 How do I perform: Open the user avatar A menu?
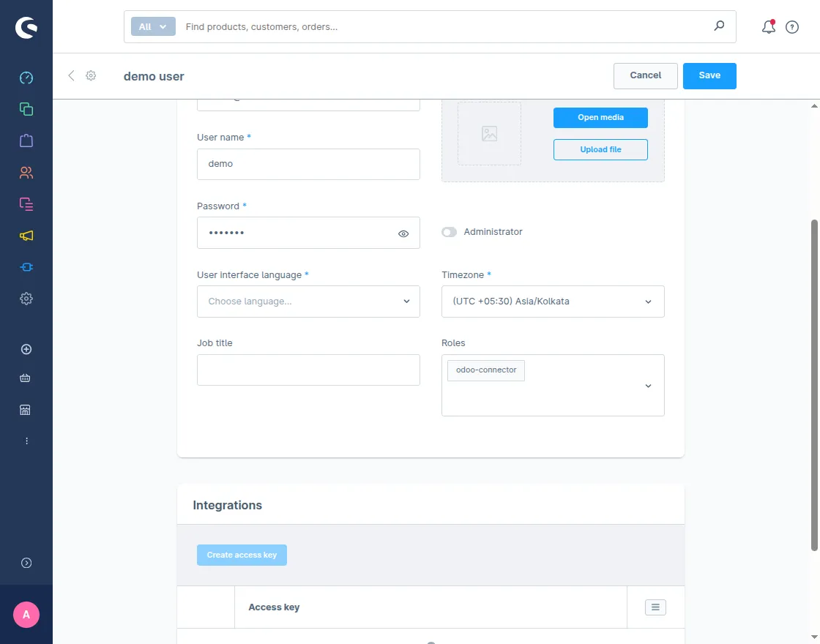tap(26, 615)
